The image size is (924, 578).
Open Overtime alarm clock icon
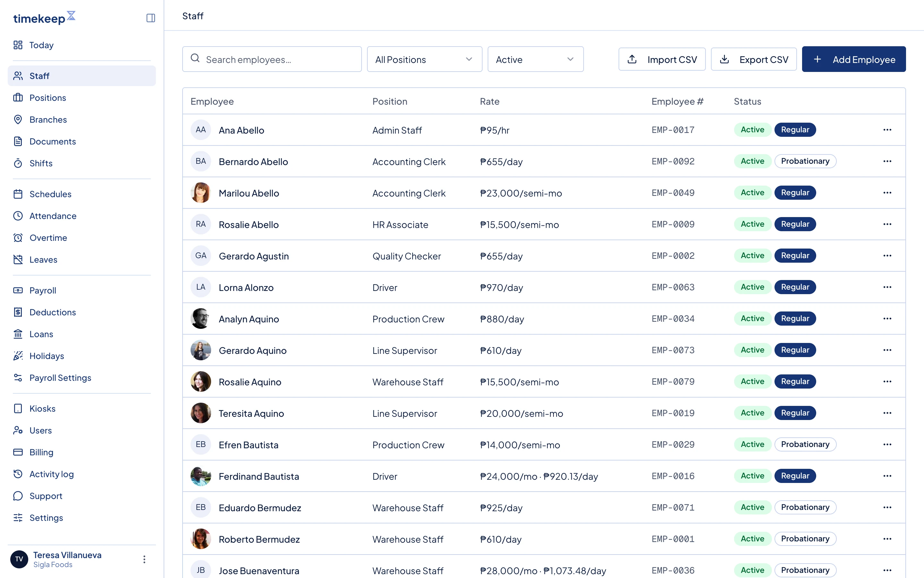coord(18,237)
